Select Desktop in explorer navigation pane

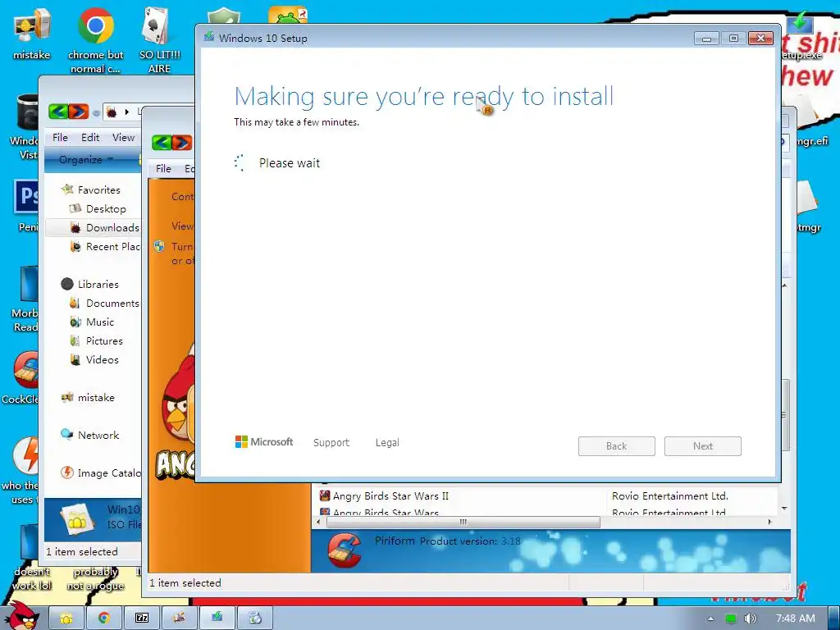tap(106, 209)
